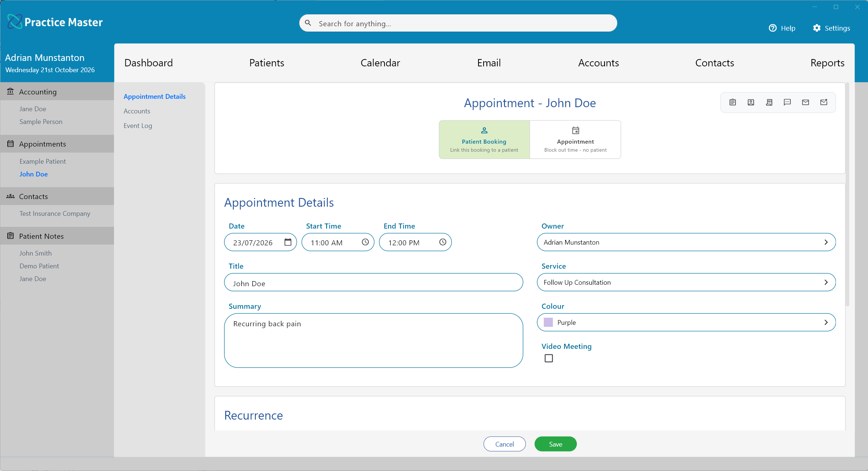Viewport: 868px width, 471px height.
Task: Open Jane Doe under Patient Notes
Action: click(x=33, y=279)
